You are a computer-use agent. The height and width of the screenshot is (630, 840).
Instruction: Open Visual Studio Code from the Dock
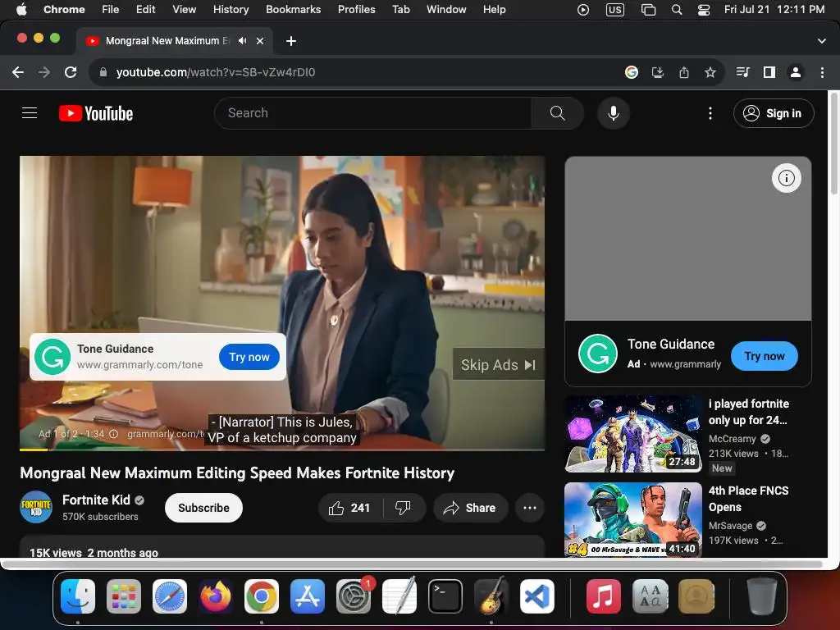537,596
